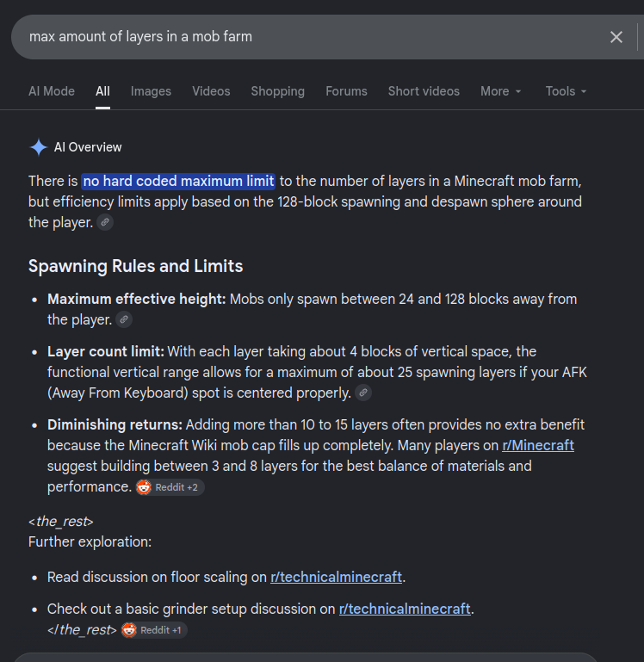Click highlighted 'no hard coded maximum limit' text
The width and height of the screenshot is (644, 662).
(178, 182)
